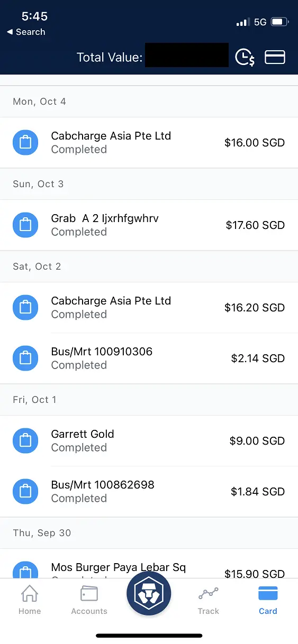
Task: Select the Bus/Mrt $1.84 SGD entry
Action: tap(149, 491)
